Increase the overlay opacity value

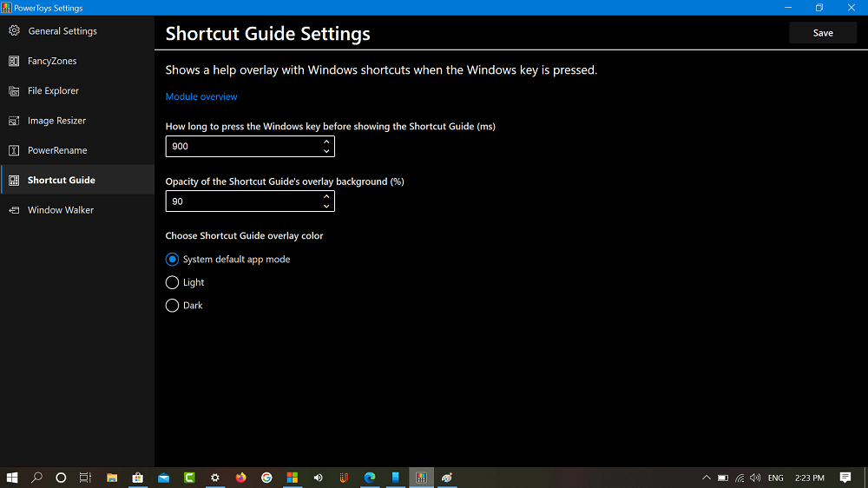326,196
